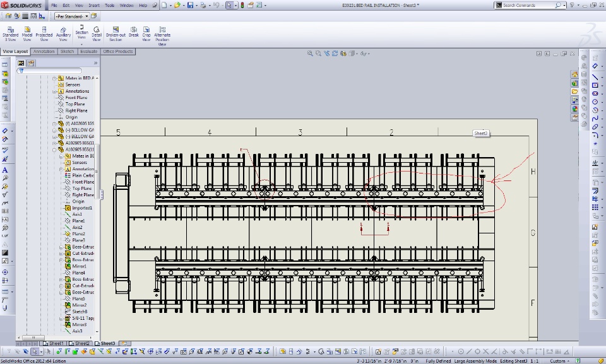Open the Per Standard dropdown
This screenshot has width=606, height=364.
click(x=70, y=16)
